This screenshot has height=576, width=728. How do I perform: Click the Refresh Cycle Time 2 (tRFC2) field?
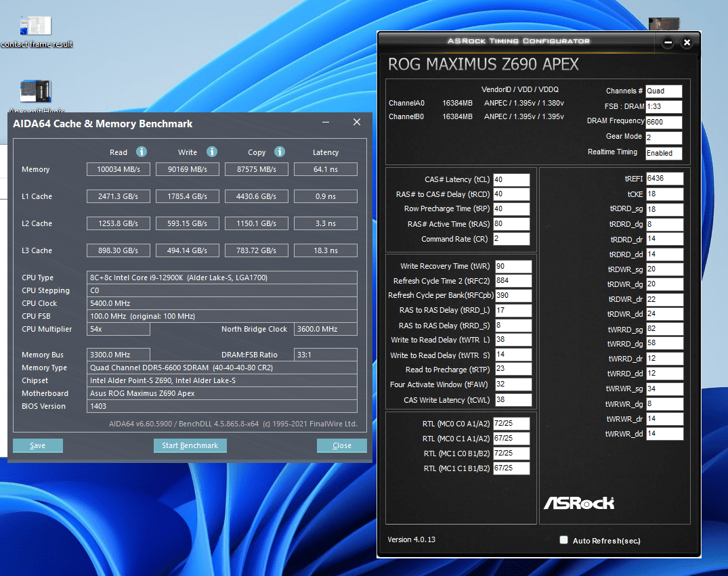pos(513,281)
